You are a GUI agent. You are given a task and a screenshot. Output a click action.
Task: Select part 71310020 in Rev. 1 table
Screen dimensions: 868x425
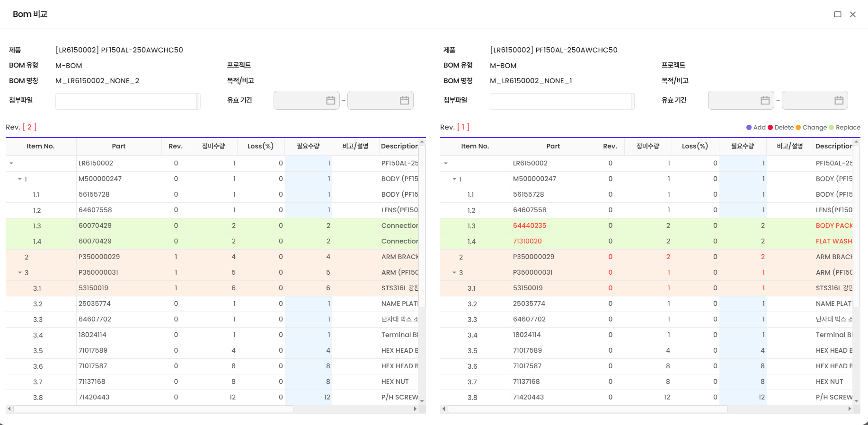527,241
